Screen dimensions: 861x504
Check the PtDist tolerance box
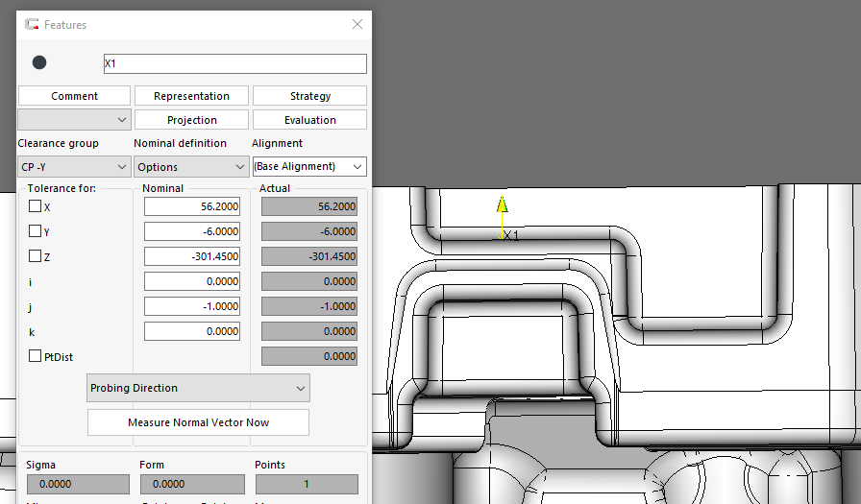click(x=36, y=356)
